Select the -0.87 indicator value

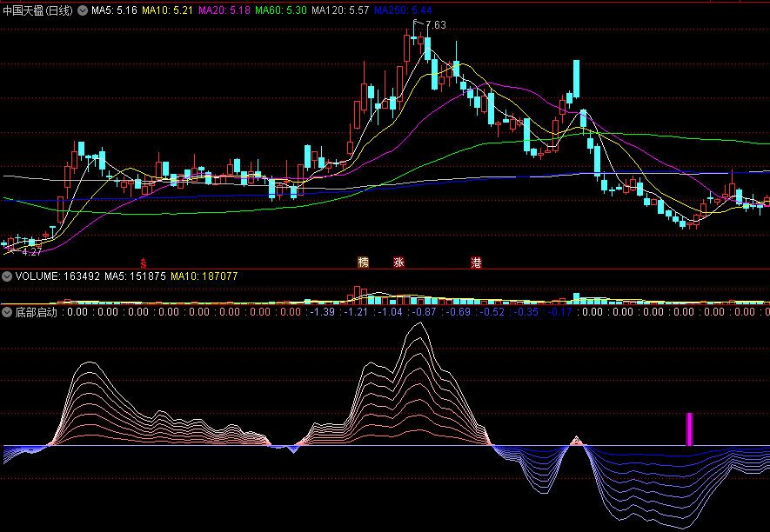point(424,312)
